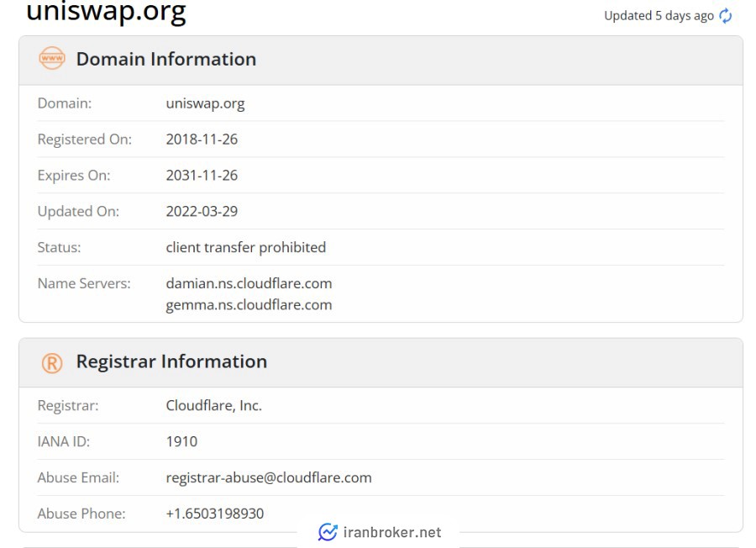Screen dimensions: 756x548
Task: Select the abuse phone +1.6503198930
Action: click(214, 514)
